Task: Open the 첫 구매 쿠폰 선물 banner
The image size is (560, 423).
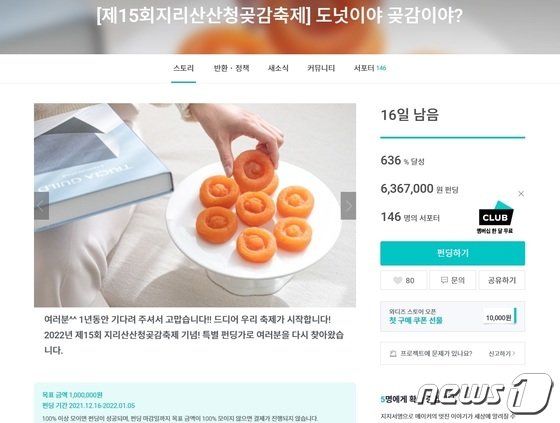Action: (452, 317)
